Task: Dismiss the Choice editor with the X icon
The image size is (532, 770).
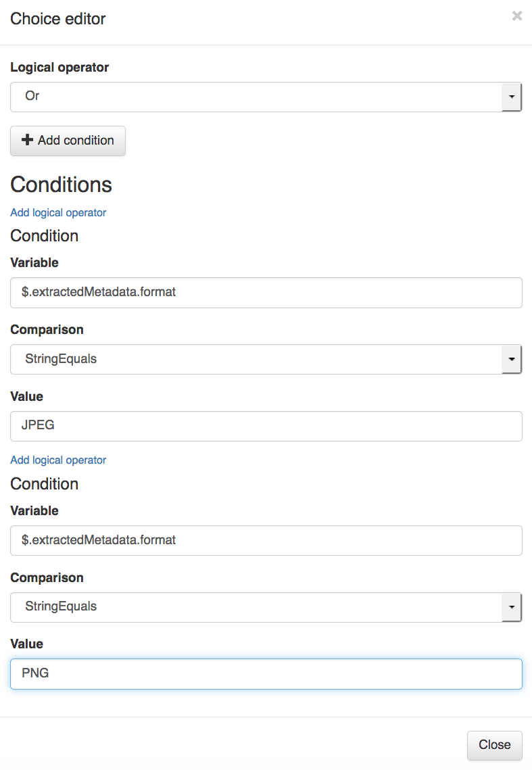Action: coord(516,16)
